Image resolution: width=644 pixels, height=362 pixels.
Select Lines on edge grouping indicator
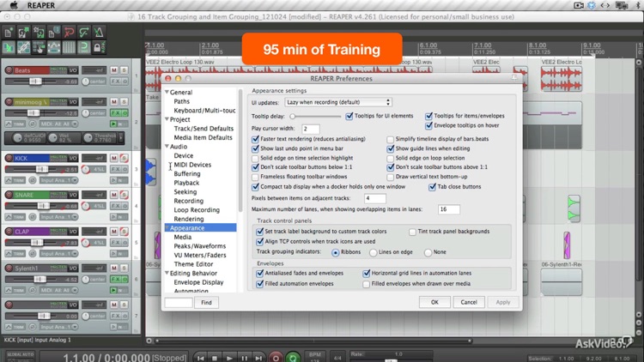pyautogui.click(x=373, y=252)
